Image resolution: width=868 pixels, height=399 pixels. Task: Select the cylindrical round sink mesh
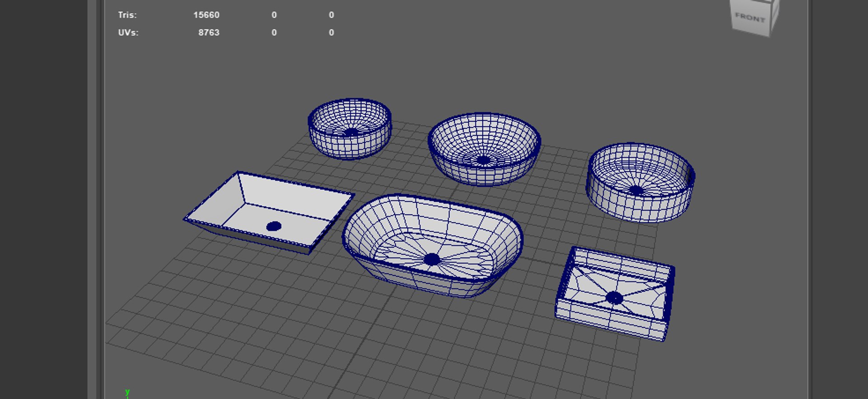tap(640, 183)
